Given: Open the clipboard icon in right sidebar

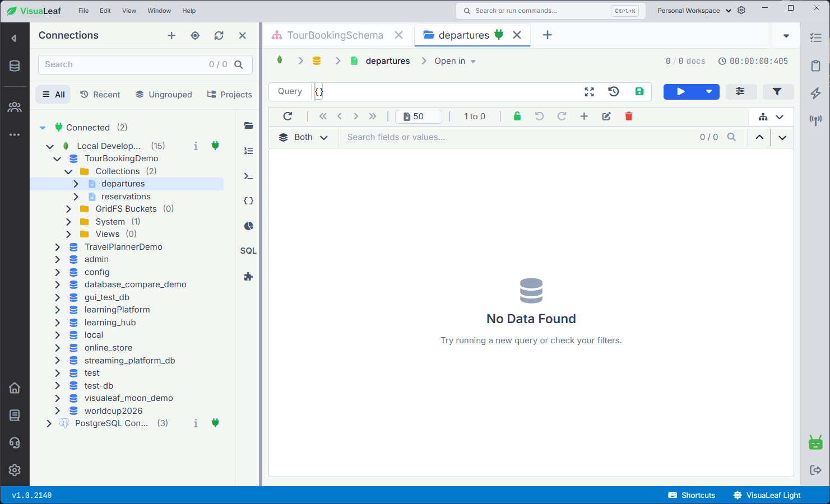Looking at the screenshot, I should (x=815, y=66).
